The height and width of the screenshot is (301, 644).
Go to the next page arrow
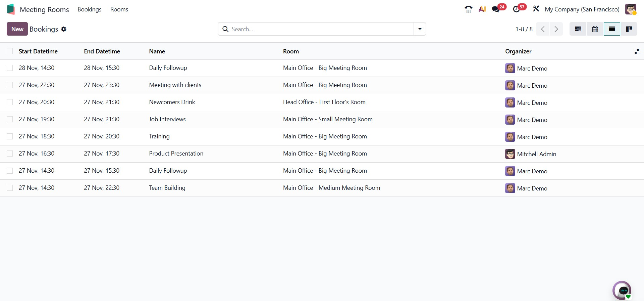(556, 29)
